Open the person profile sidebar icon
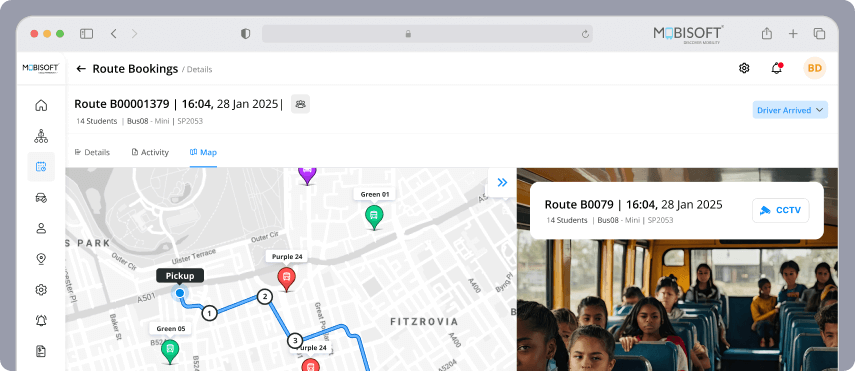Image resolution: width=855 pixels, height=371 pixels. coord(41,228)
